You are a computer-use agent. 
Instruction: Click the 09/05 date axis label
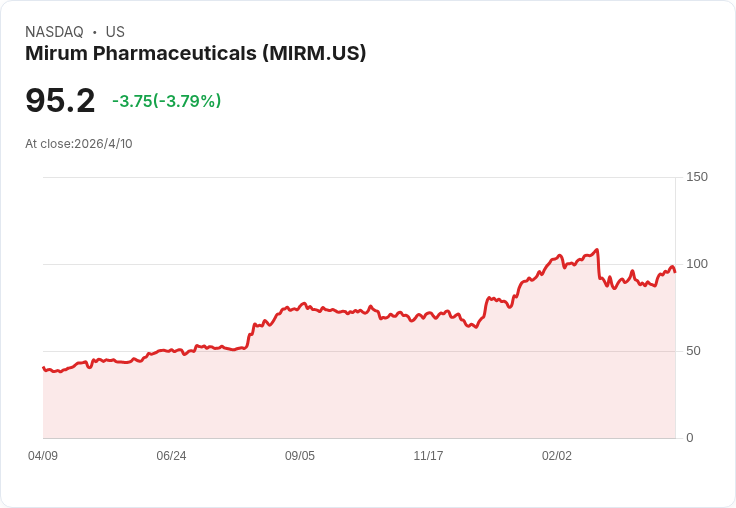[x=299, y=456]
